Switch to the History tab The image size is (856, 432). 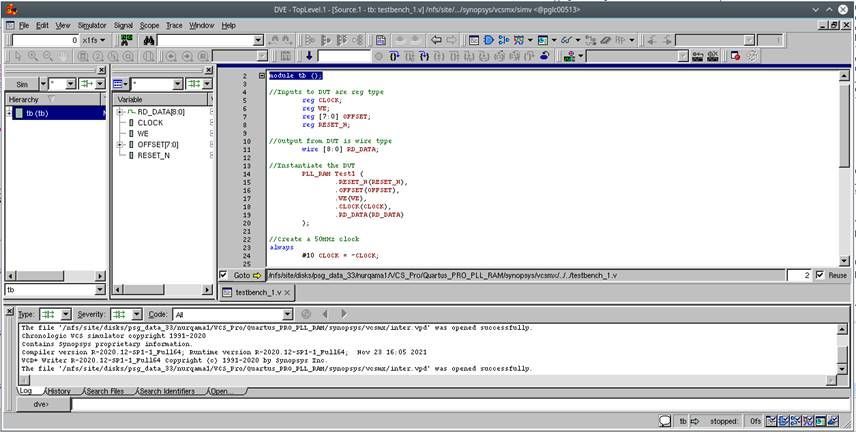58,391
